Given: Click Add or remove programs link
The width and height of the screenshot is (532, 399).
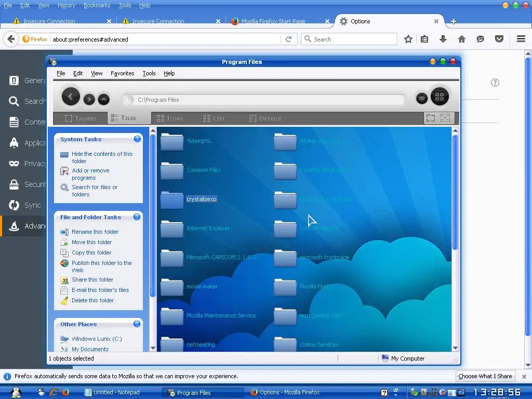Looking at the screenshot, I should click(x=90, y=174).
